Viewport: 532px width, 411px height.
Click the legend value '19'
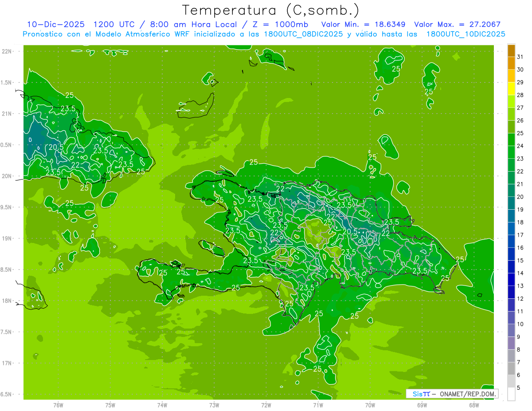(520, 209)
